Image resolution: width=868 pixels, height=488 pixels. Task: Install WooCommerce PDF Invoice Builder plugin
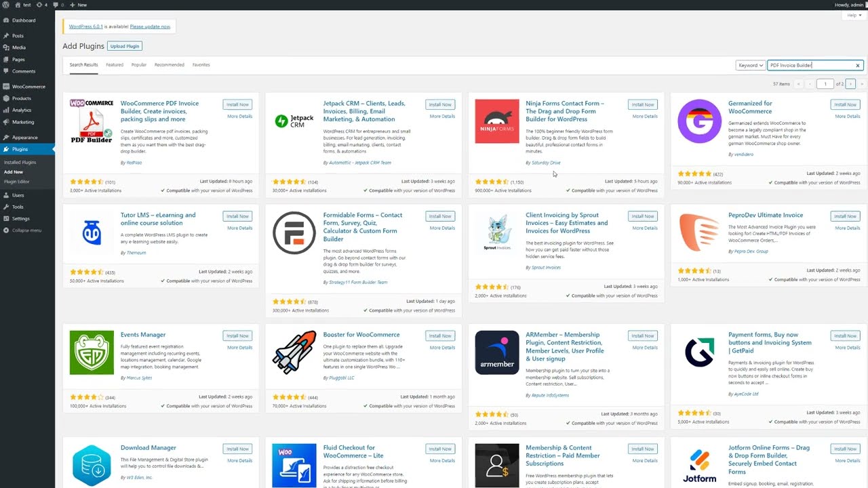(237, 104)
